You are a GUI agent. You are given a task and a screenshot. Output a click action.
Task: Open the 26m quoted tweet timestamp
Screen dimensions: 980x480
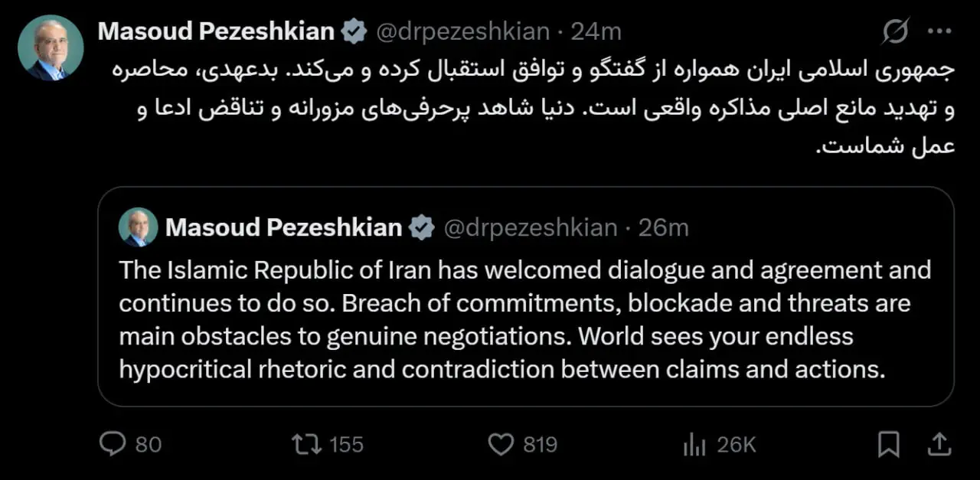665,227
